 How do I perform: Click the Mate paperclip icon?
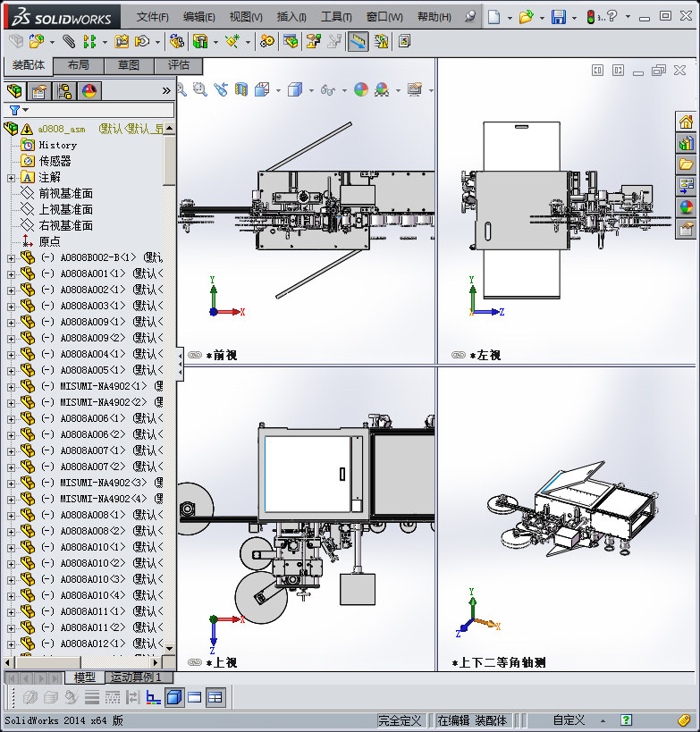(69, 41)
